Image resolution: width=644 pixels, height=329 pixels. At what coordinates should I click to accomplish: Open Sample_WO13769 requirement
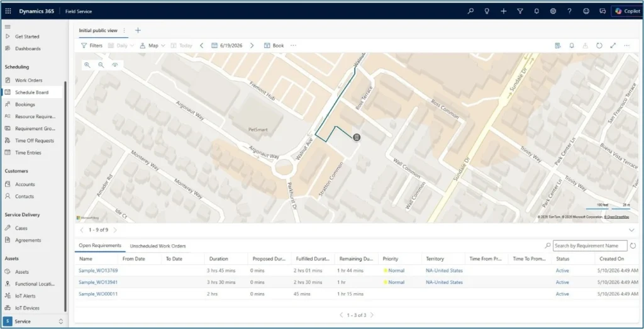coord(98,270)
